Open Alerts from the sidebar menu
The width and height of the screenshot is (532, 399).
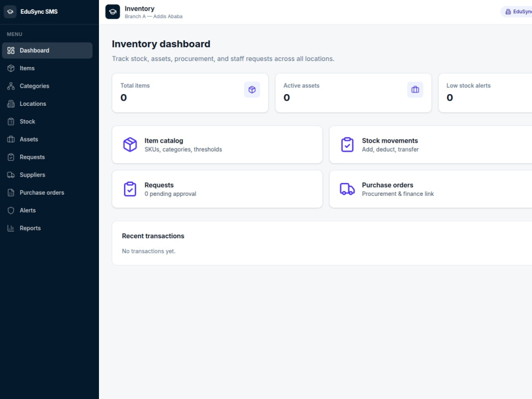(47, 210)
